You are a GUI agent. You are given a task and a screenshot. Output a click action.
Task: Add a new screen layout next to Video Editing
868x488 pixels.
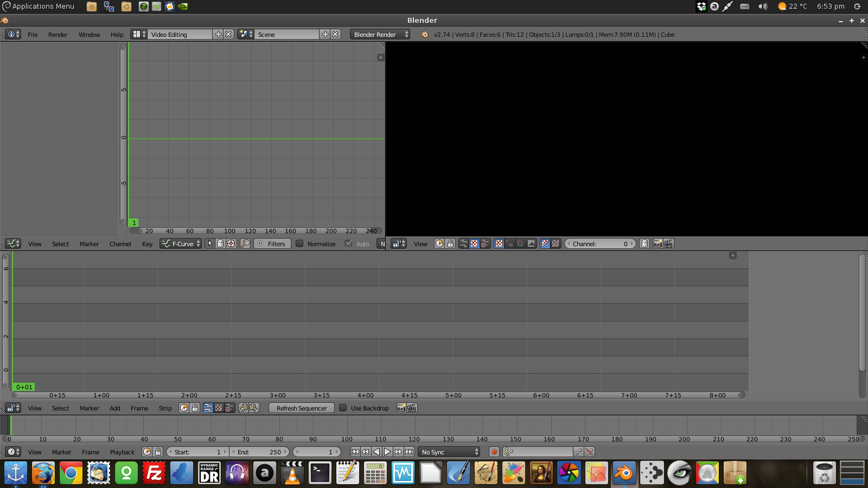coord(219,34)
